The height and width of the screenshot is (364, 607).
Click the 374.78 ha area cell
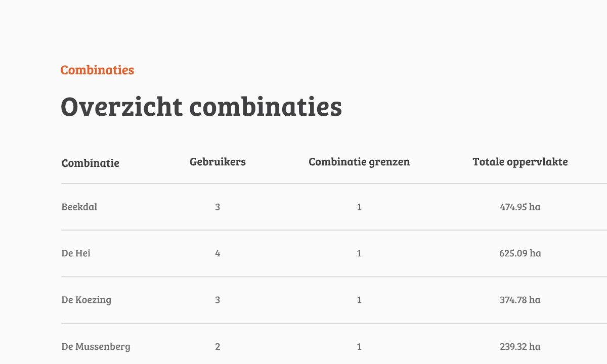pyautogui.click(x=520, y=300)
